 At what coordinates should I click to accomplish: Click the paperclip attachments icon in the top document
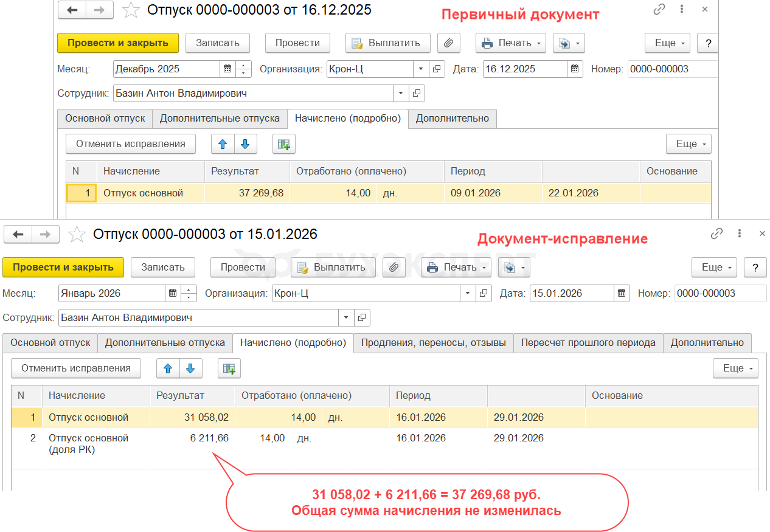[x=448, y=43]
